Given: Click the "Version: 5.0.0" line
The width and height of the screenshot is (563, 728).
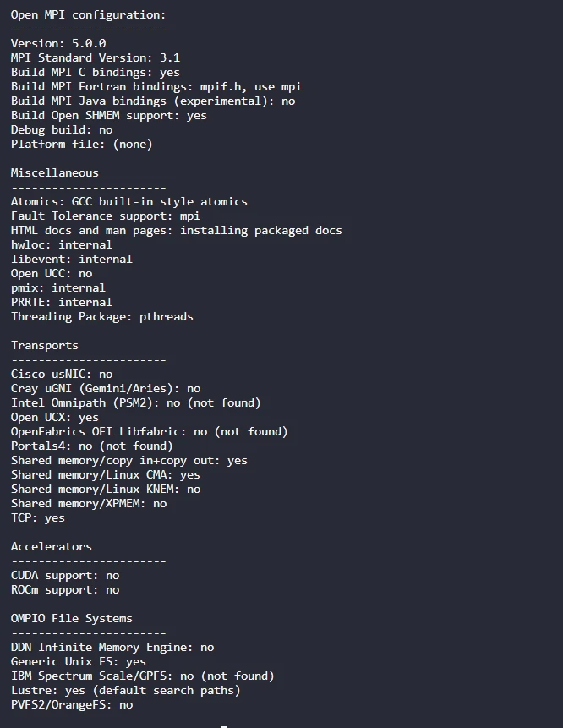Looking at the screenshot, I should point(58,43).
